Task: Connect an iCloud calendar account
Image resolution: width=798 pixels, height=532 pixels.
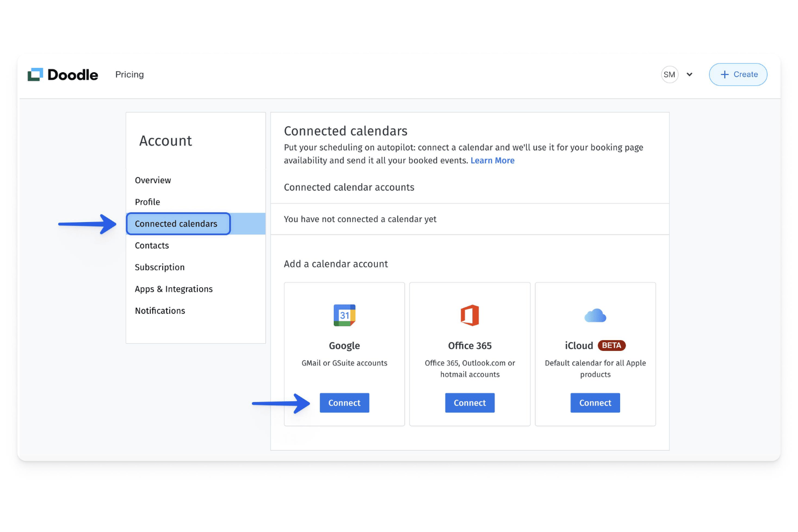Action: pyautogui.click(x=595, y=403)
